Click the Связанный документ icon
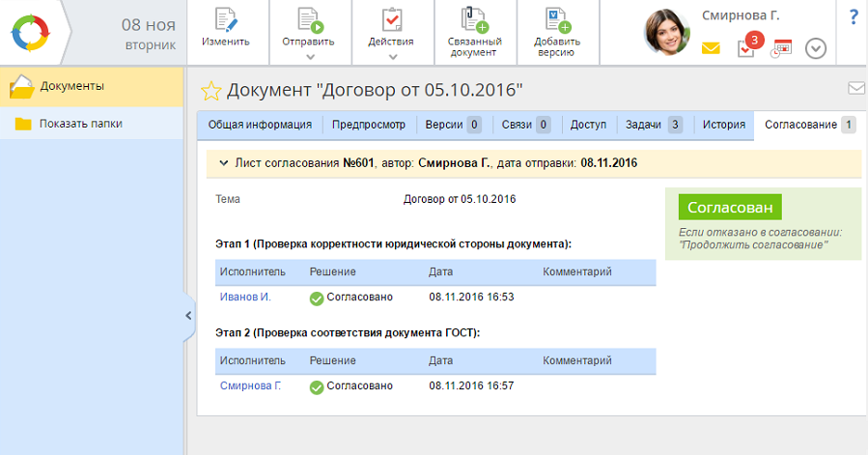 click(474, 21)
